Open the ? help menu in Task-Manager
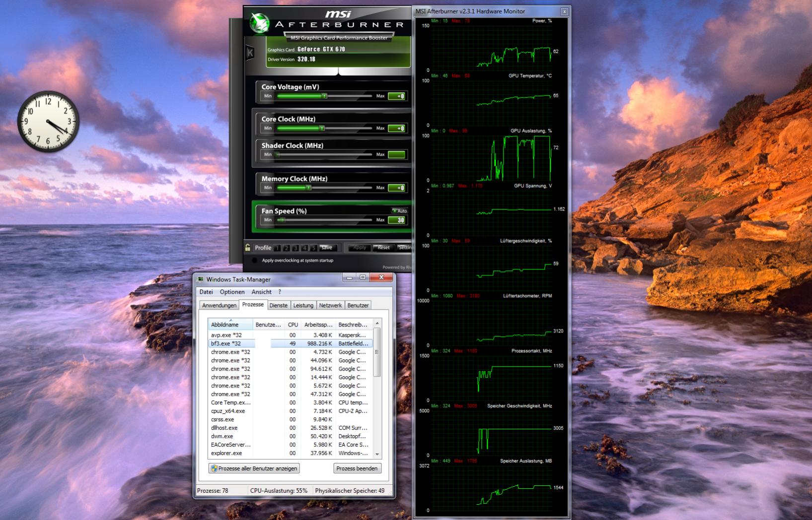This screenshot has height=520, width=812. click(280, 292)
